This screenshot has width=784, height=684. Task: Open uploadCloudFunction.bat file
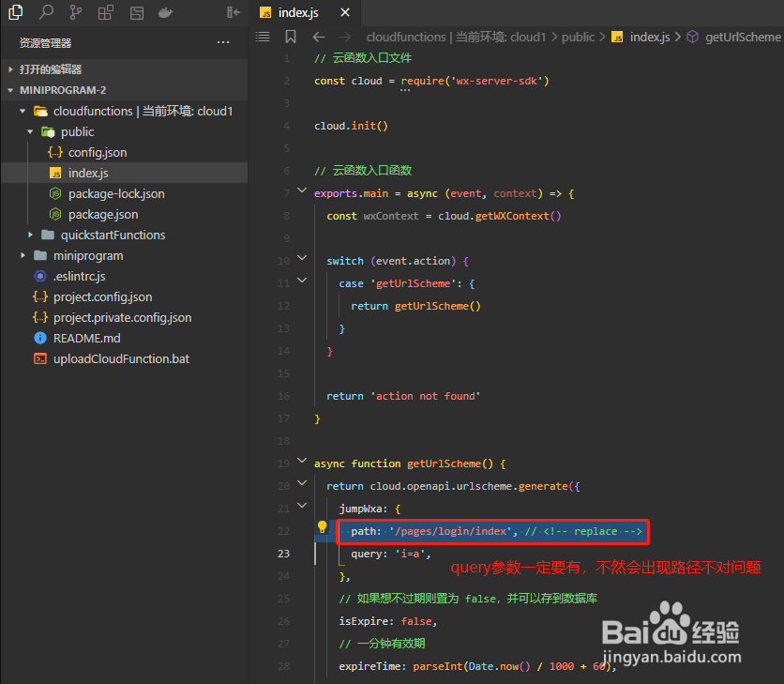click(x=124, y=358)
